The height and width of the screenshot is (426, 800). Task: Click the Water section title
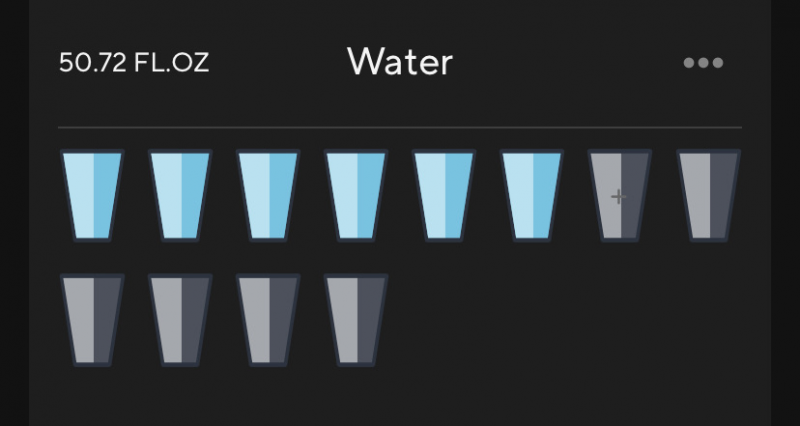400,62
